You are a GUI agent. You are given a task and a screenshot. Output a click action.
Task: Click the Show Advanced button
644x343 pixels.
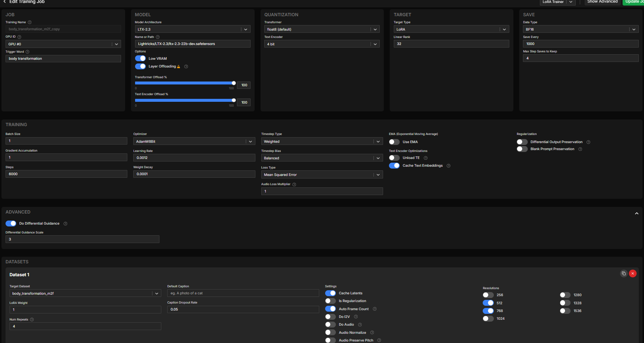point(602,2)
